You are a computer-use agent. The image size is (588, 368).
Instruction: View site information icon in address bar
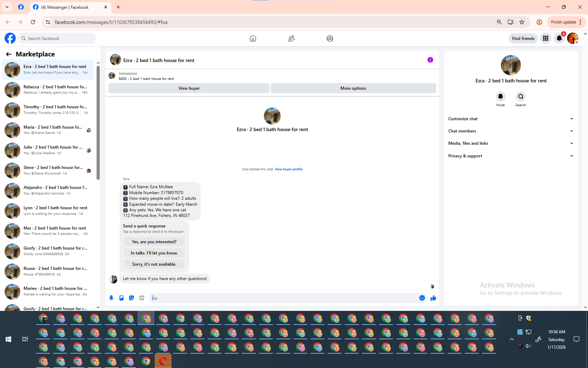[48, 22]
